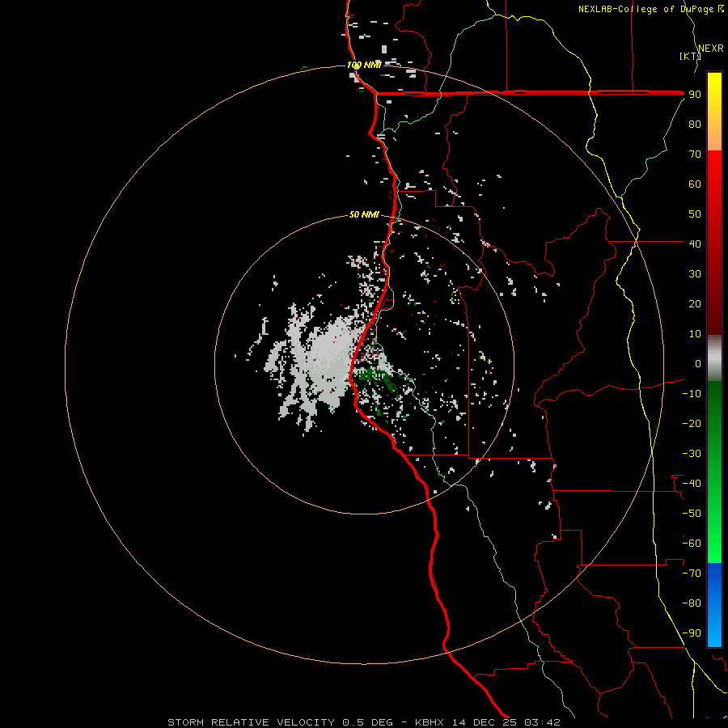Click the NEXR label near the color bar

click(711, 49)
